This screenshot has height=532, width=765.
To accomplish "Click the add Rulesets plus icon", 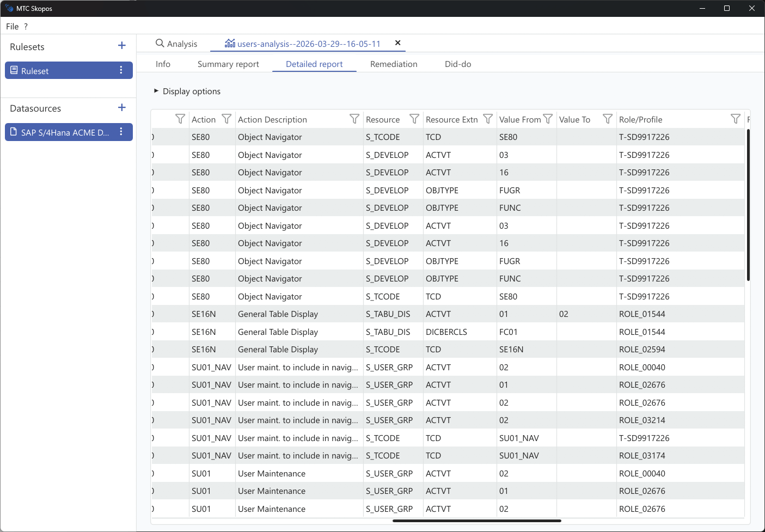I will [121, 46].
